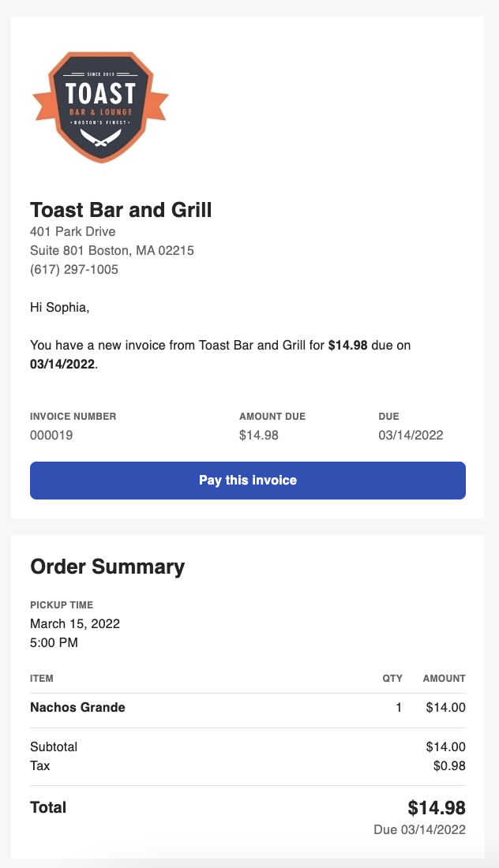Click the Toast Bar and Grill heading
The width and height of the screenshot is (499, 868).
120,210
